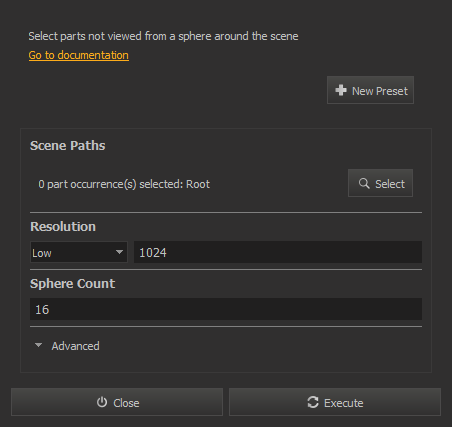Image resolution: width=452 pixels, height=427 pixels.
Task: Click the arrow of the resolution combo box
Action: point(119,252)
